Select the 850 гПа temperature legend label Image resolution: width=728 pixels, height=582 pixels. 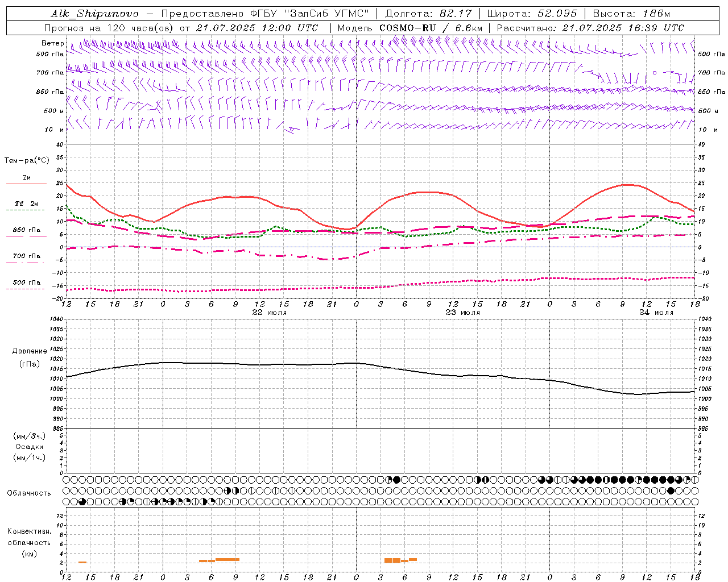pos(26,230)
